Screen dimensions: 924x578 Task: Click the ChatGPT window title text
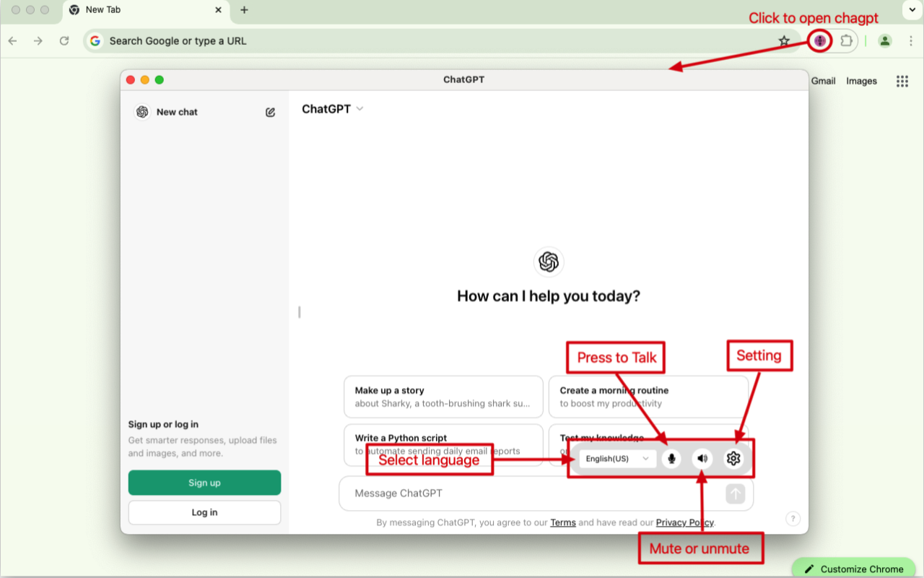coord(464,79)
